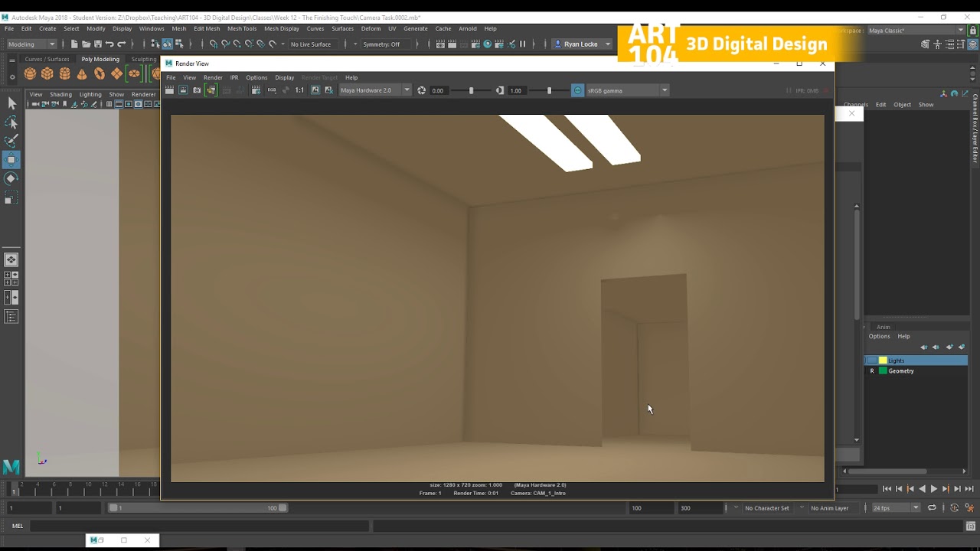Set real size with the 1:1 icon
Image resolution: width=980 pixels, height=551 pixels.
(299, 90)
